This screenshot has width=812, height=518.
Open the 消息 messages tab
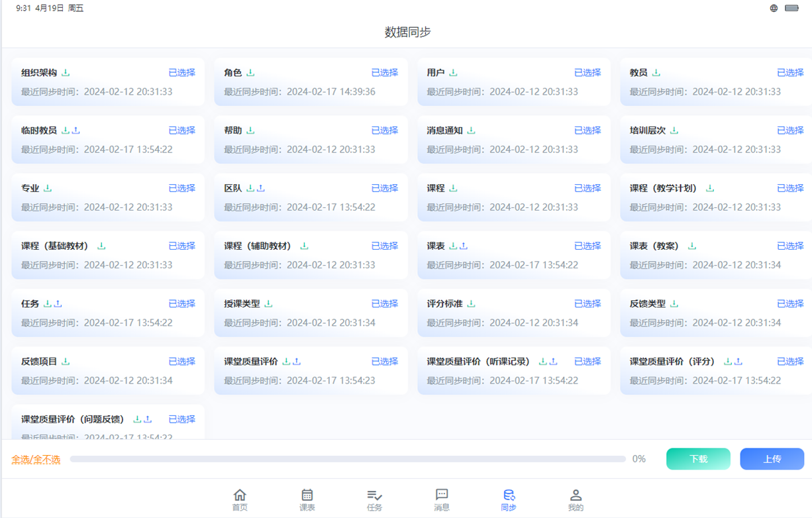442,499
